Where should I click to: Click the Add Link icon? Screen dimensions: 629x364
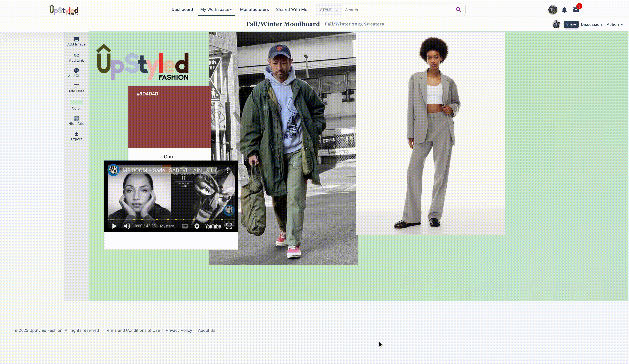pyautogui.click(x=76, y=55)
